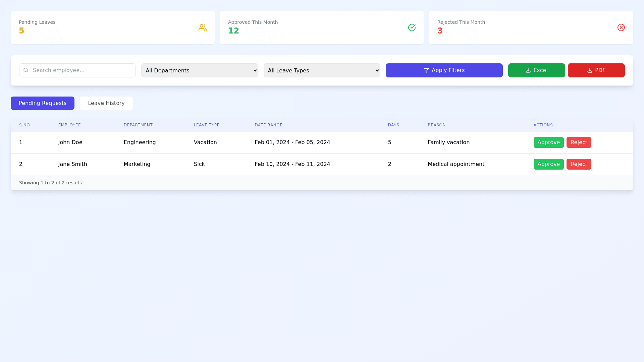
Task: Click the Date Range column header
Action: 268,125
